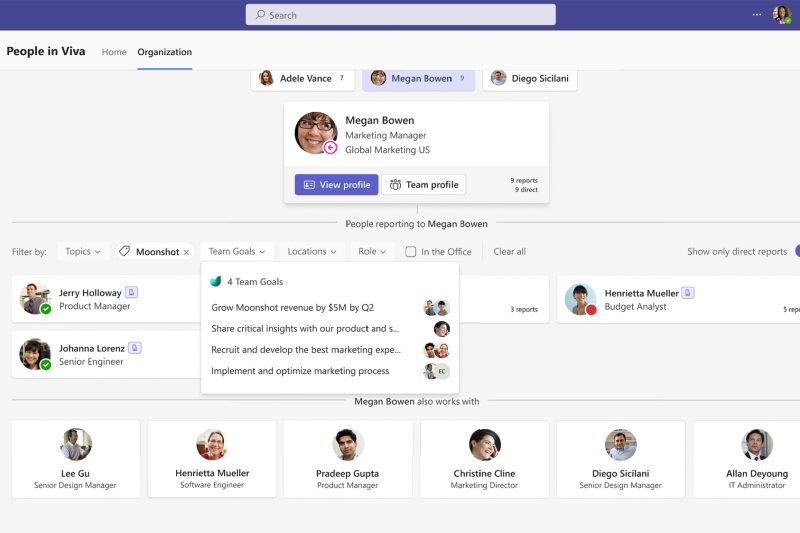Open Henrietta Mueller Software Engineer card
This screenshot has height=533, width=800.
point(212,459)
